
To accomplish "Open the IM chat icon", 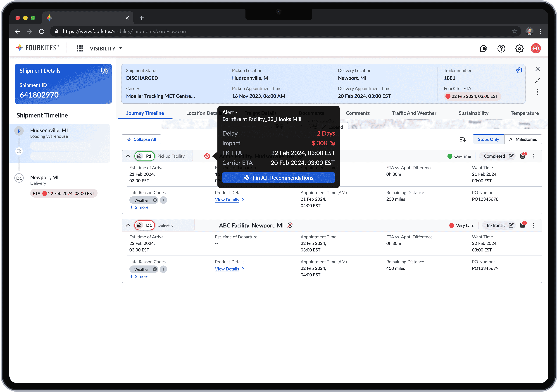I will tap(483, 49).
